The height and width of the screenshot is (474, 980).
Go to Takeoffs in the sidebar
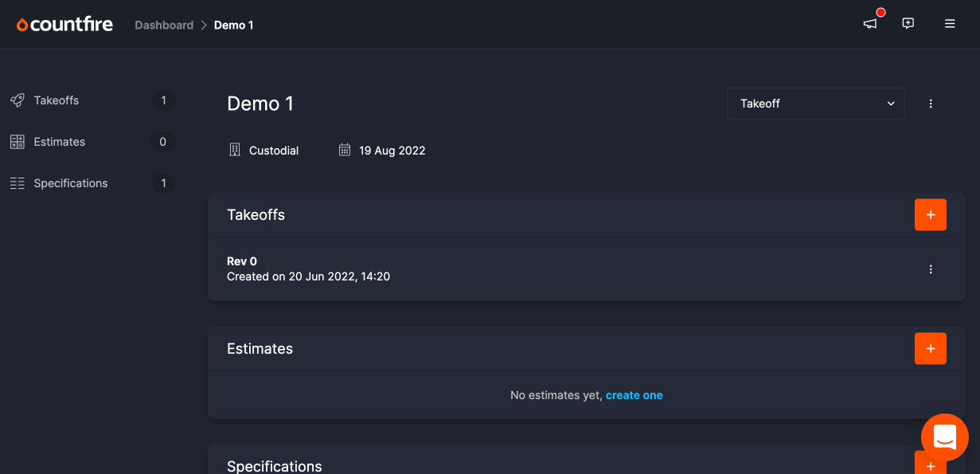57,100
